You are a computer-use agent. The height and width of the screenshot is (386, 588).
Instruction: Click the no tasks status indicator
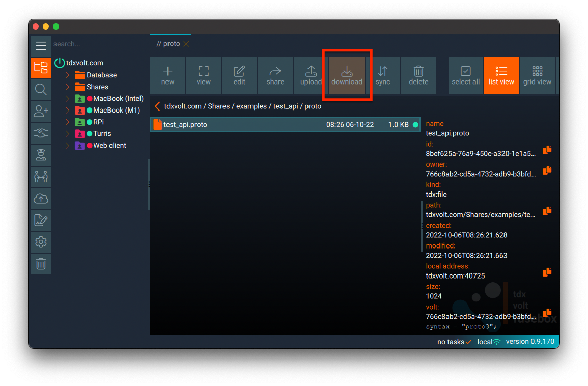[454, 342]
